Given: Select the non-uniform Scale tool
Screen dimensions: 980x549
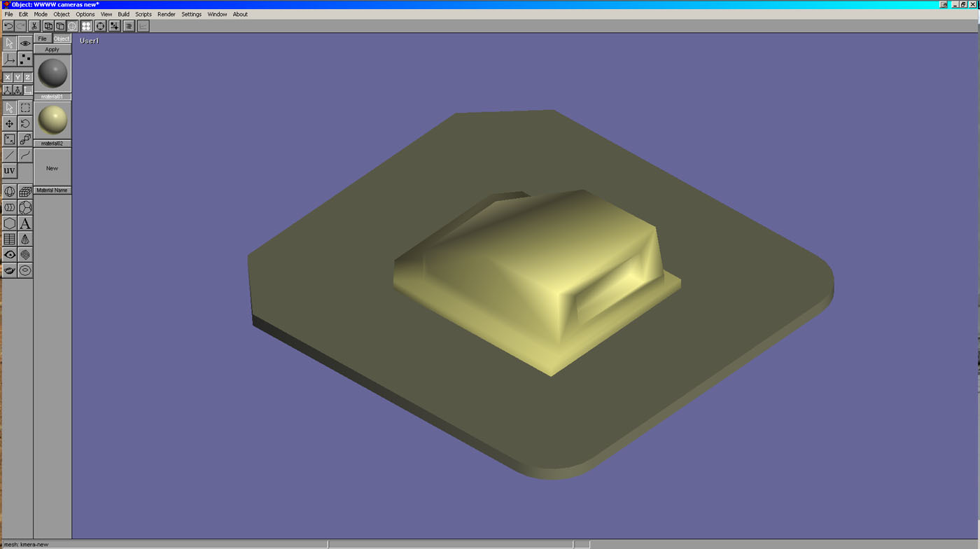Looking at the screenshot, I should [x=9, y=139].
